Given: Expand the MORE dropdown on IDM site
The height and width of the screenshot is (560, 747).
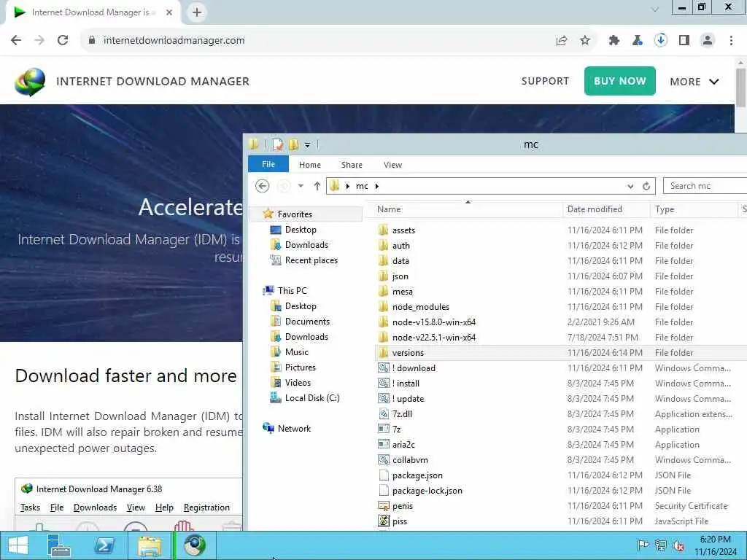Looking at the screenshot, I should (x=694, y=82).
